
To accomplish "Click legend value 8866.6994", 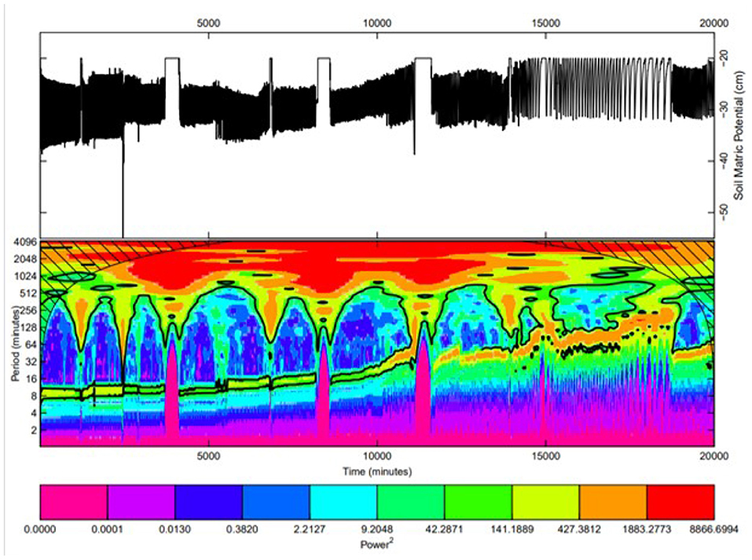I will click(x=714, y=530).
